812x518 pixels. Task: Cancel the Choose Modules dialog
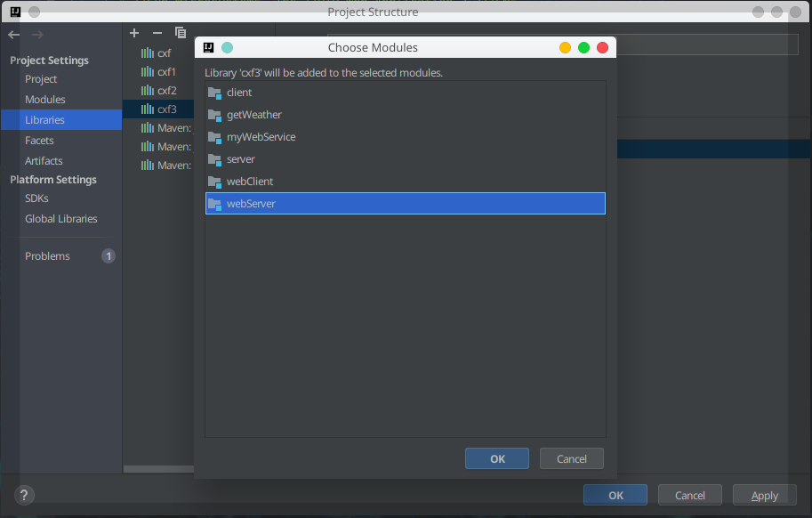pos(571,458)
